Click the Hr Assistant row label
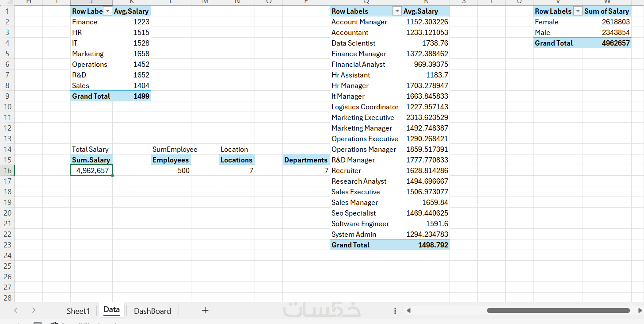 pyautogui.click(x=366, y=75)
